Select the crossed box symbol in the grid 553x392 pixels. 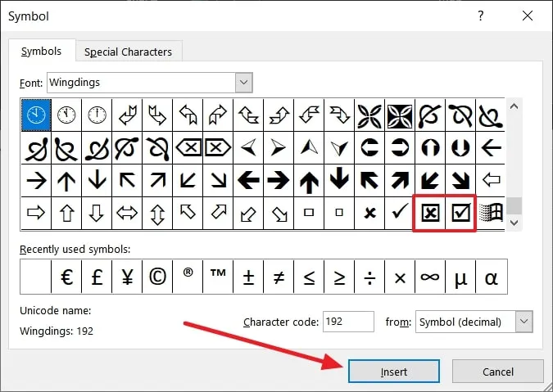click(x=430, y=213)
